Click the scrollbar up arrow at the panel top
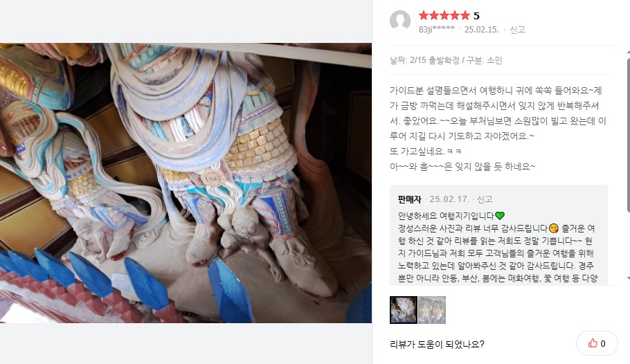Viewport: 630px width, 364px height. coord(628,52)
